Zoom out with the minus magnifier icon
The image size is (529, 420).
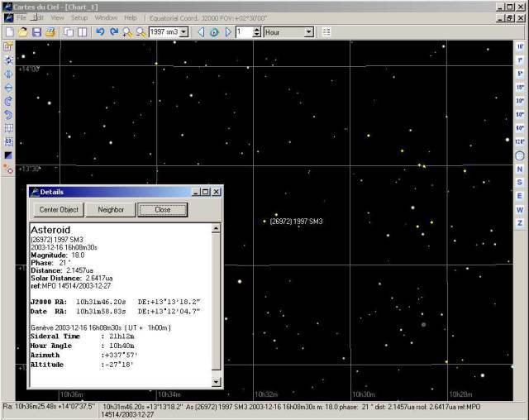141,32
